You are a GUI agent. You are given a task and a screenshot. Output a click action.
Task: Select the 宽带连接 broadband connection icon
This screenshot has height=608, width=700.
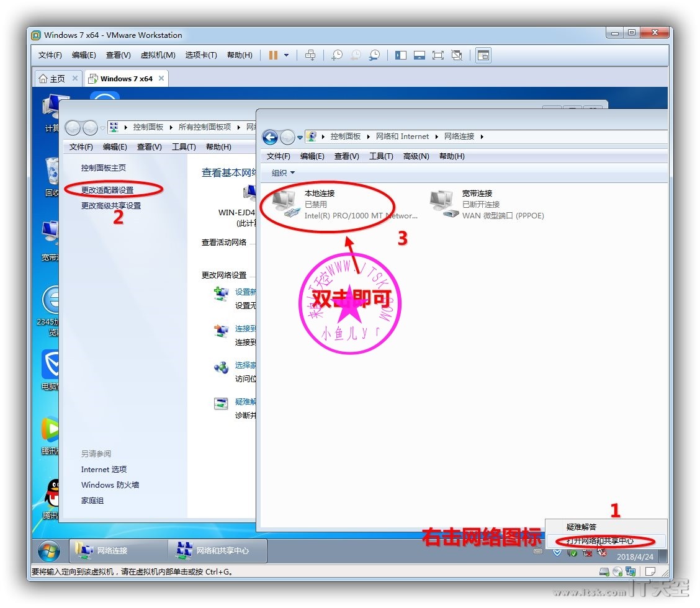pyautogui.click(x=441, y=203)
